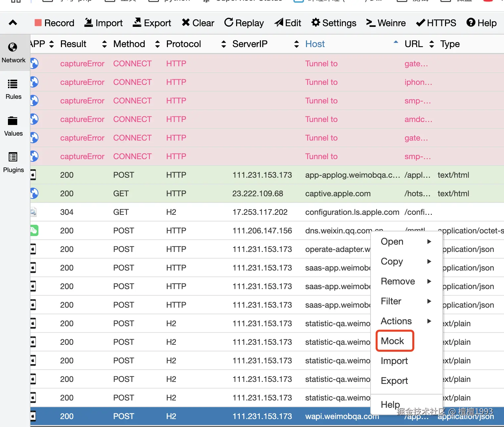Screen dimensions: 504x427
Task: Click server IP 17.253.117.202
Action: [260, 212]
